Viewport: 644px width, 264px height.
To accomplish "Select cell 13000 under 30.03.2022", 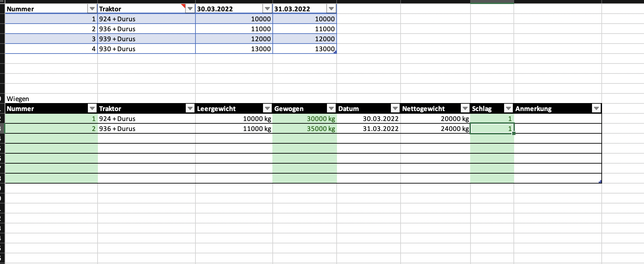I will point(234,49).
